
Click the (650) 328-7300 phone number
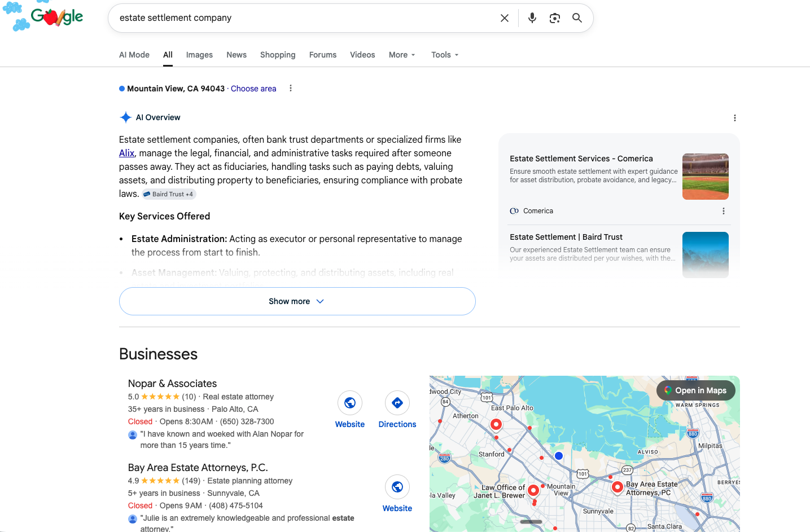point(247,421)
